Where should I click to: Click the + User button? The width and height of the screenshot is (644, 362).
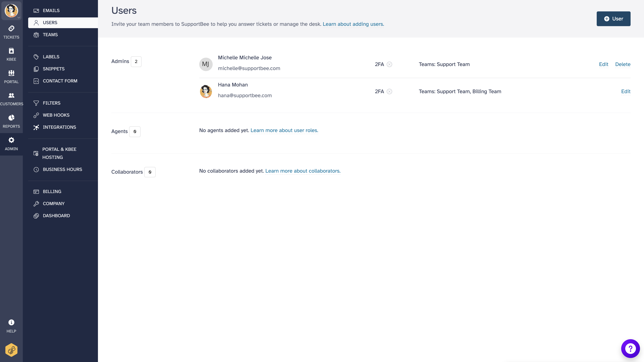click(x=613, y=18)
